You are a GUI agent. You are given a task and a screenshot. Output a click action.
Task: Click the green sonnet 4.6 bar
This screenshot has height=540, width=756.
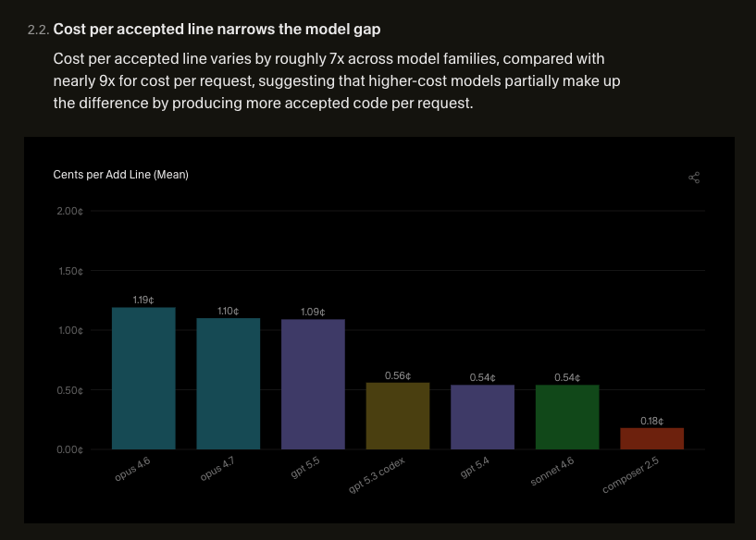[x=567, y=417]
